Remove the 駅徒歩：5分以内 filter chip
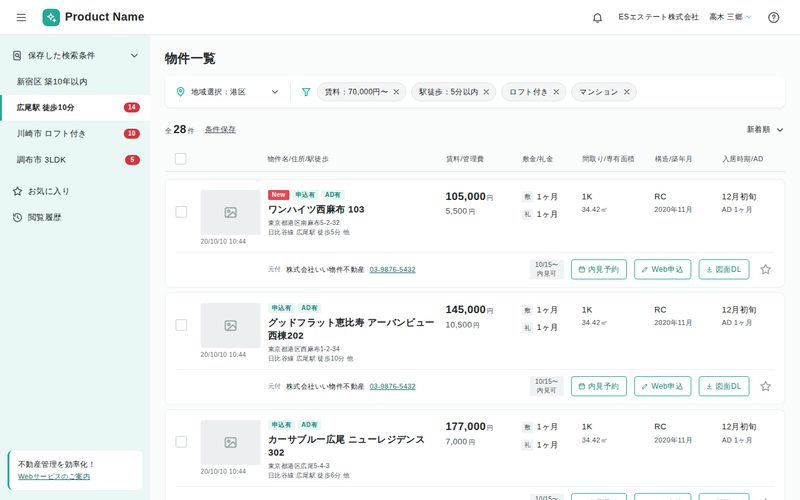 pyautogui.click(x=486, y=92)
